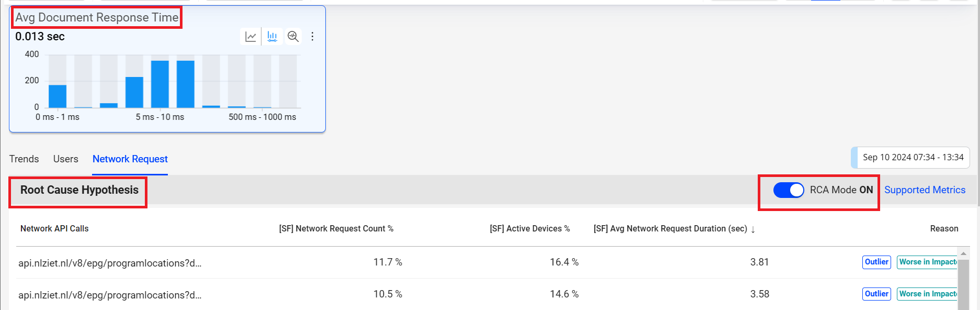Viewport: 980px width, 310px height.
Task: Select the 5 ms - 10 ms histogram bar
Action: [160, 84]
